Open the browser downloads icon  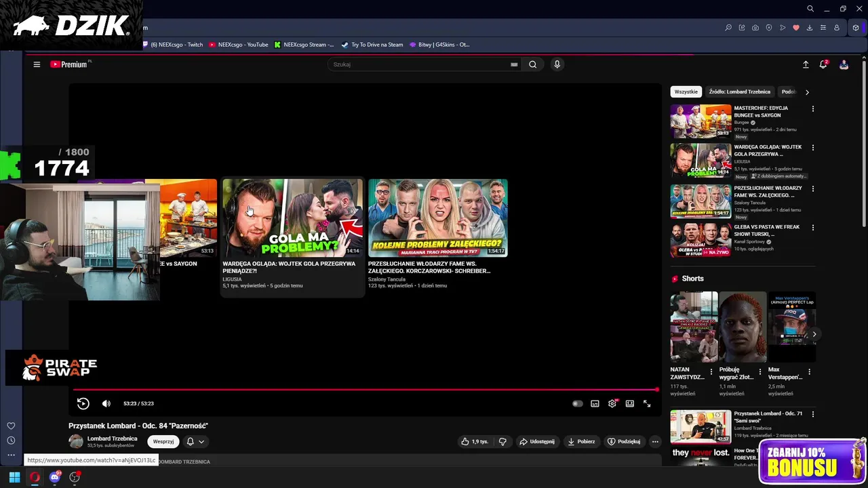tap(810, 28)
